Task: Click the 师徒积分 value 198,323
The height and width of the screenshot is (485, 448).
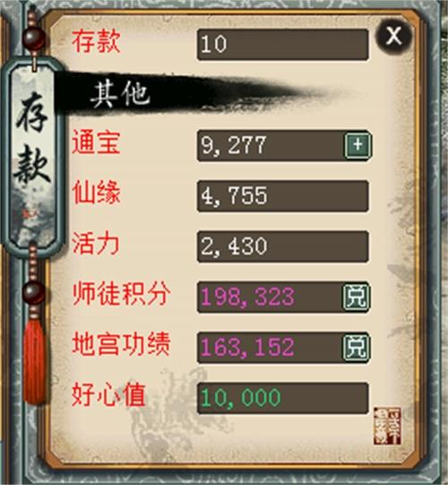Action: (x=247, y=297)
